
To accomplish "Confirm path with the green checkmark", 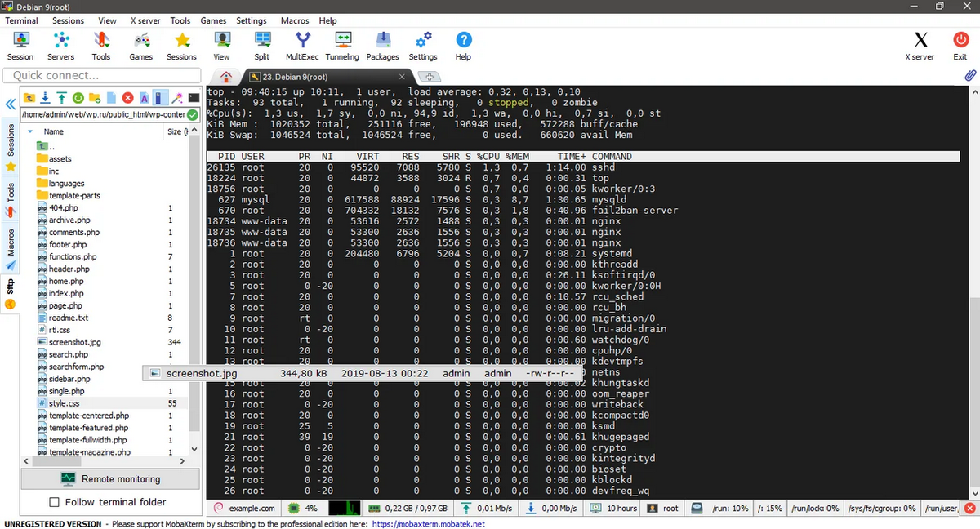I will pos(192,115).
